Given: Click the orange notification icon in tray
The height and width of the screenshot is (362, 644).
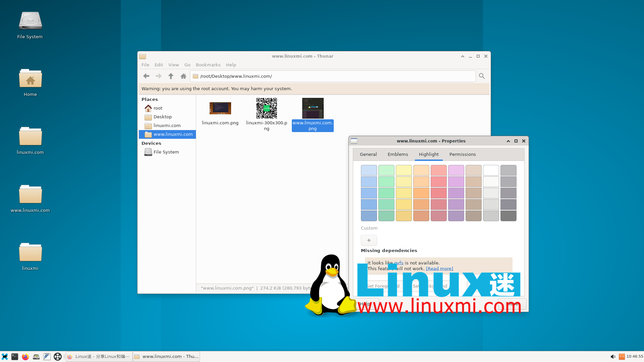Looking at the screenshot, I should click(x=622, y=357).
